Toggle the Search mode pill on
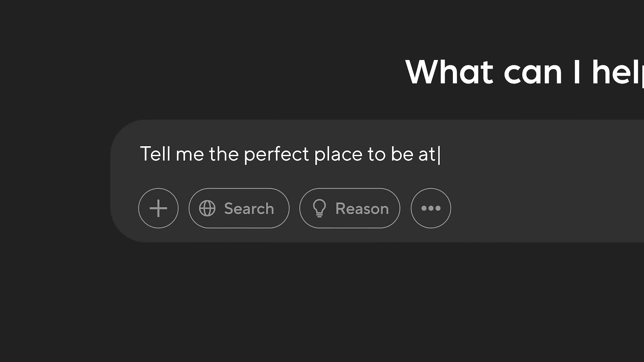Screen dimensions: 644x362 click(239, 208)
